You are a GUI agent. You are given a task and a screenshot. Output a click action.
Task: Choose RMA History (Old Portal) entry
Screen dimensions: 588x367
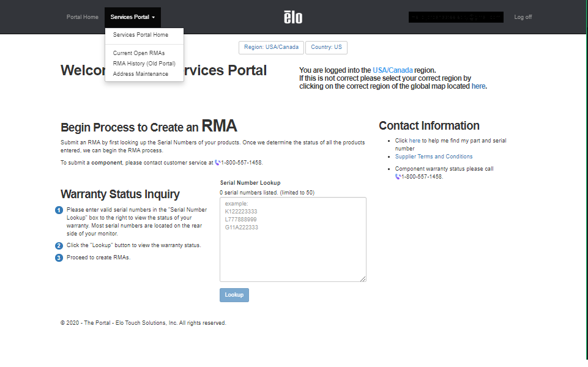pos(144,64)
